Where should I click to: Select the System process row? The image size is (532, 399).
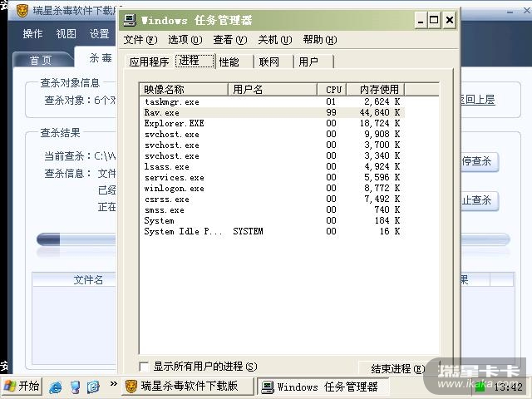coord(272,221)
